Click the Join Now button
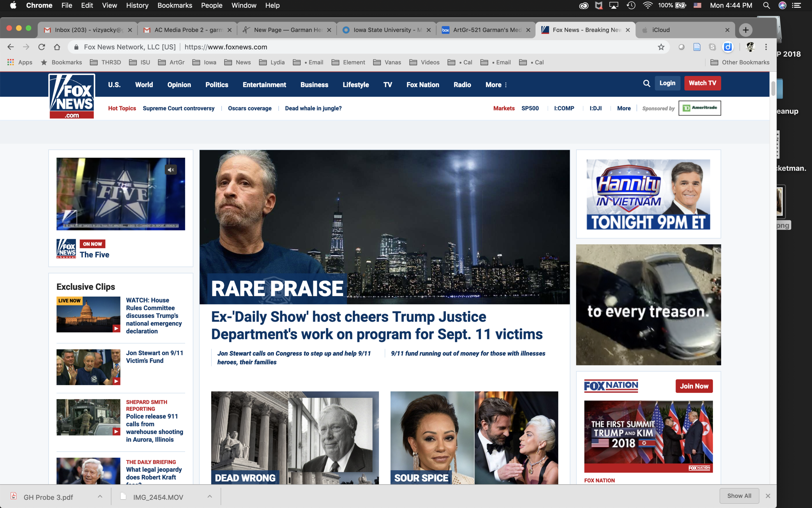This screenshot has width=812, height=508. (694, 386)
